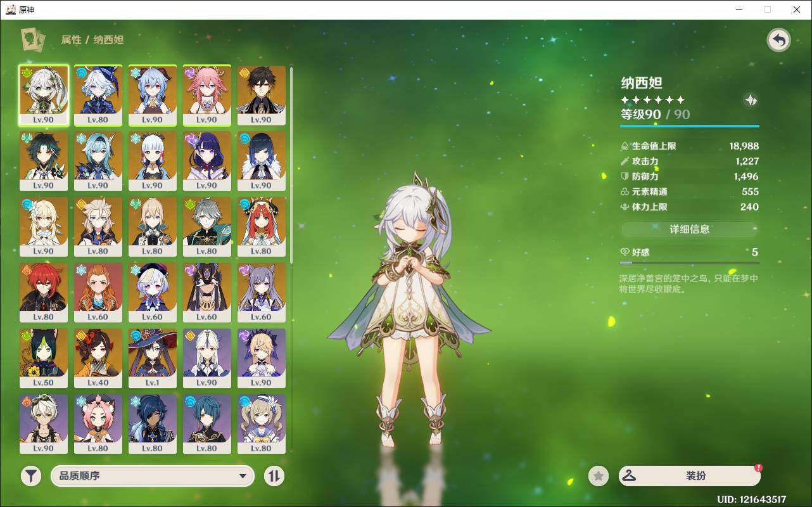Select Albedo's Lv.80 portrait
This screenshot has width=812, height=507.
click(98, 227)
